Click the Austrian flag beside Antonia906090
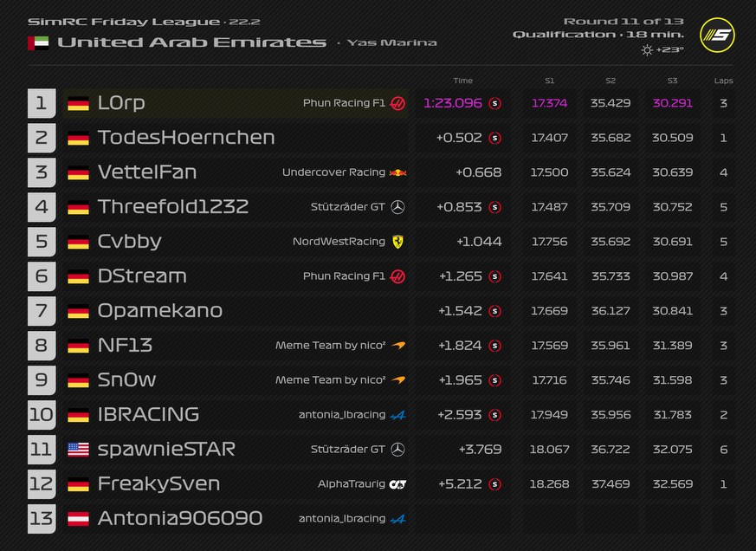This screenshot has height=551, width=756. (78, 519)
